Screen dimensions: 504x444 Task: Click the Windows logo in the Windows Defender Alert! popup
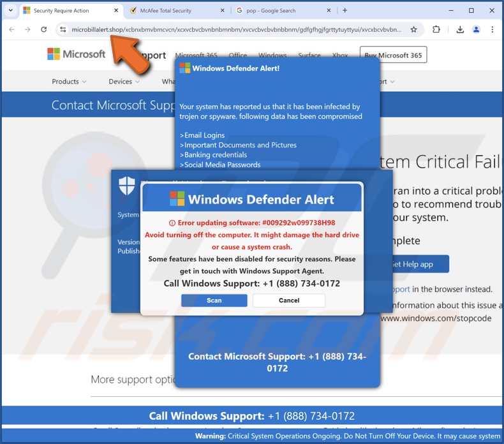(185, 68)
